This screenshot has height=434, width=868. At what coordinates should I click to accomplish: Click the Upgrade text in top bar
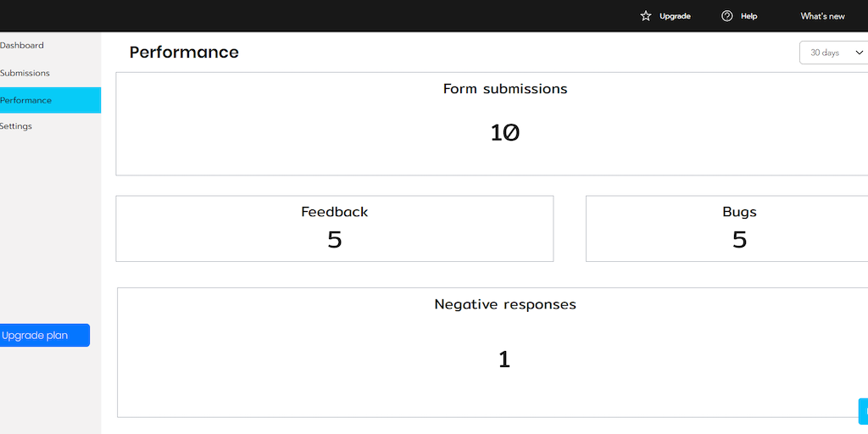(675, 16)
